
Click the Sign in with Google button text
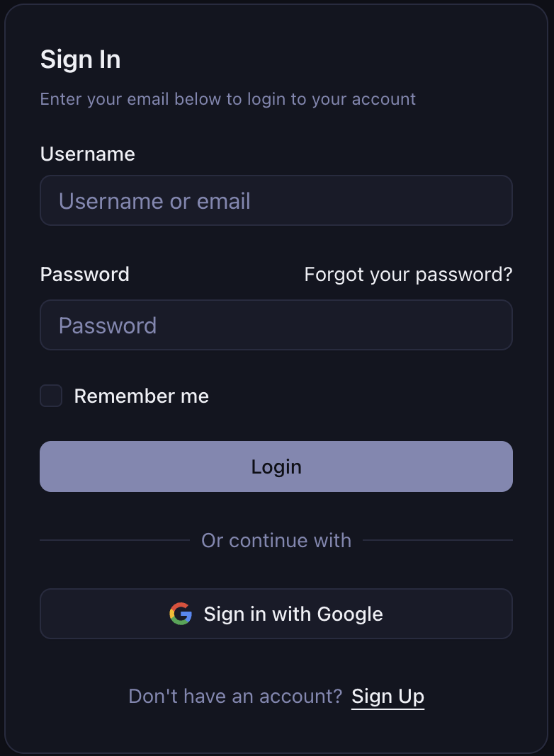coord(293,614)
